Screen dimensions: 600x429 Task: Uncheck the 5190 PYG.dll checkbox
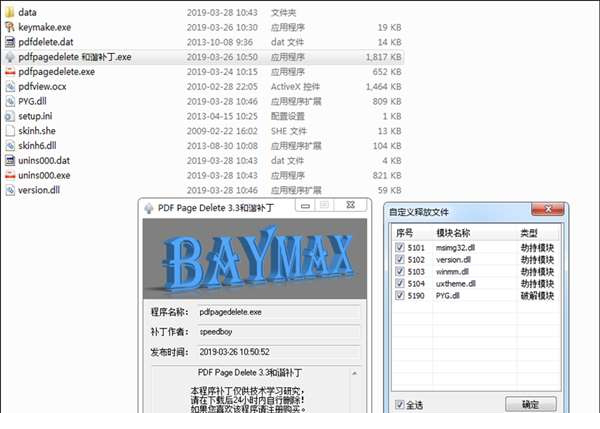[399, 295]
